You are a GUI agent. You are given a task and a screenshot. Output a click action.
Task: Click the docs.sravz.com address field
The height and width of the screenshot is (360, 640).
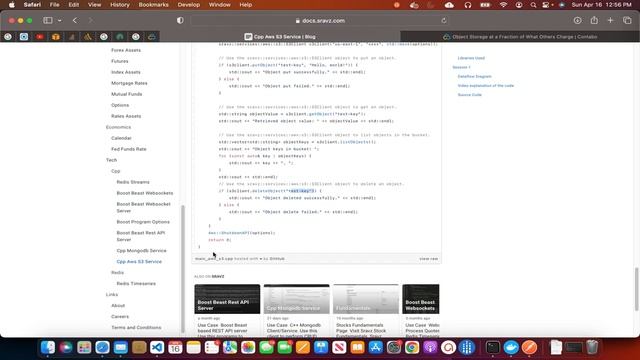tap(320, 20)
